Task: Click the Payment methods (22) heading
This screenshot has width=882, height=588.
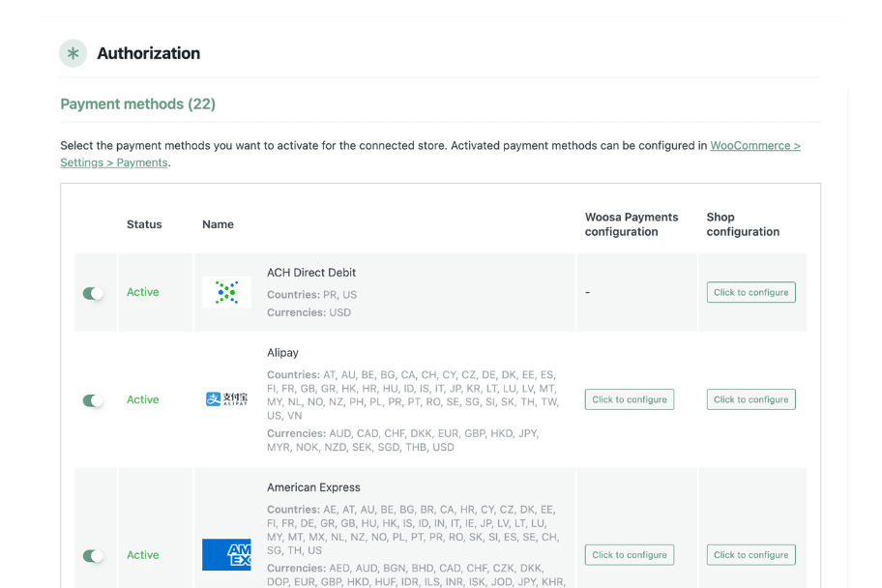Action: click(x=137, y=103)
